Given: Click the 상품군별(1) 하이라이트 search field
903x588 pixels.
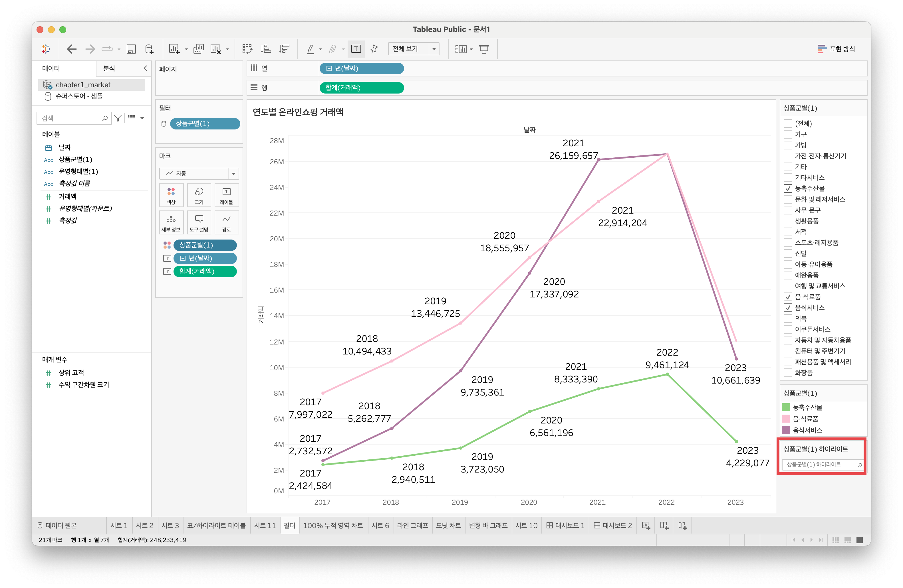Looking at the screenshot, I should tap(819, 465).
